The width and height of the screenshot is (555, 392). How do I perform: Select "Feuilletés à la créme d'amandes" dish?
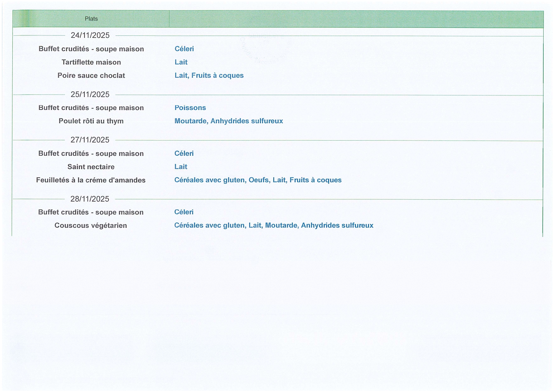[x=91, y=180]
